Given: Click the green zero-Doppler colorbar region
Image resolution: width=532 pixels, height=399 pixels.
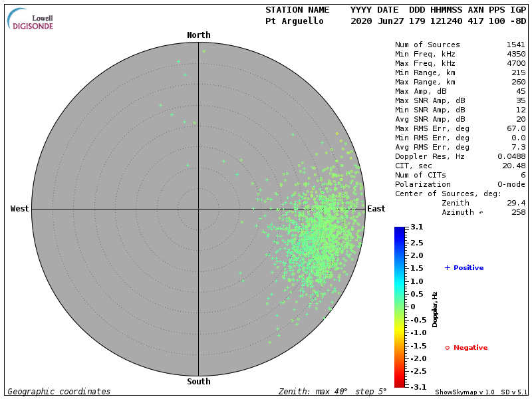Looking at the screenshot, I should click(400, 307).
